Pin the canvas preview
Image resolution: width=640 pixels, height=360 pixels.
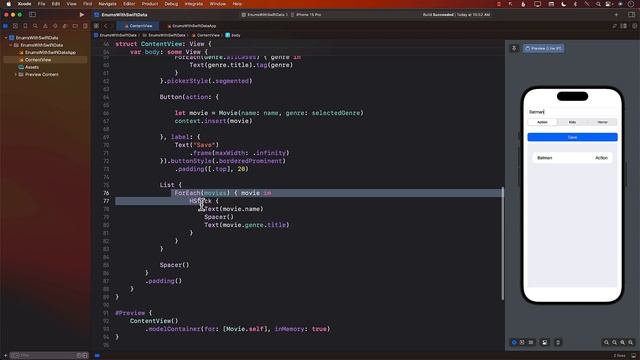514,48
